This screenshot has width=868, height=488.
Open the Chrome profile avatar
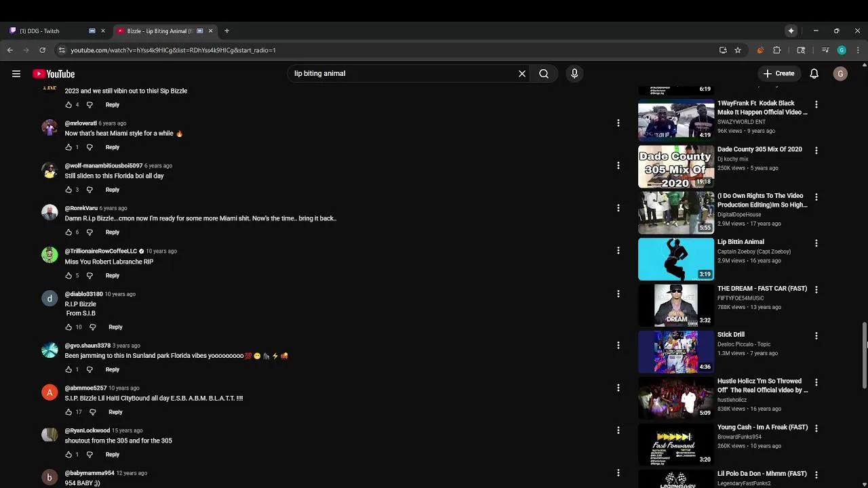[x=842, y=50]
